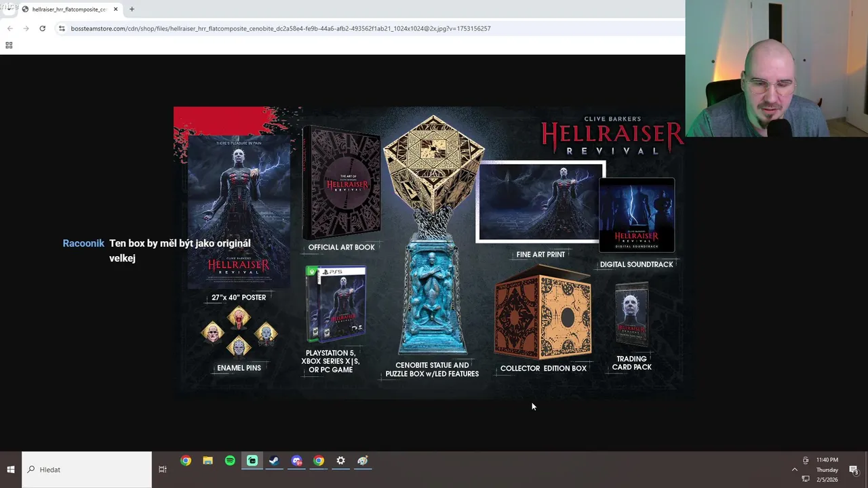Click the 'COLLECTOR EDITION BOX' caption
The width and height of the screenshot is (868, 488).
(x=543, y=369)
